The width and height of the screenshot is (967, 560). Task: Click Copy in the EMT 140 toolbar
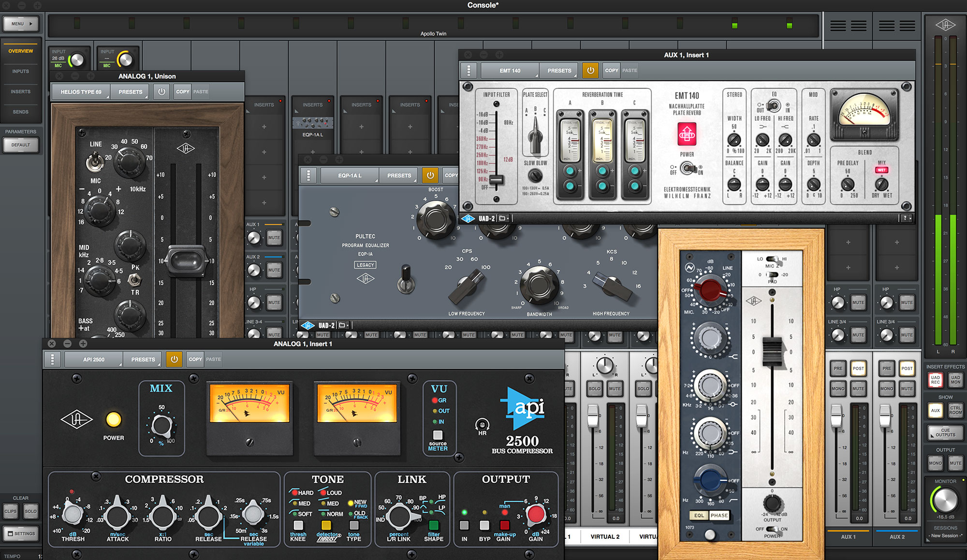(611, 71)
